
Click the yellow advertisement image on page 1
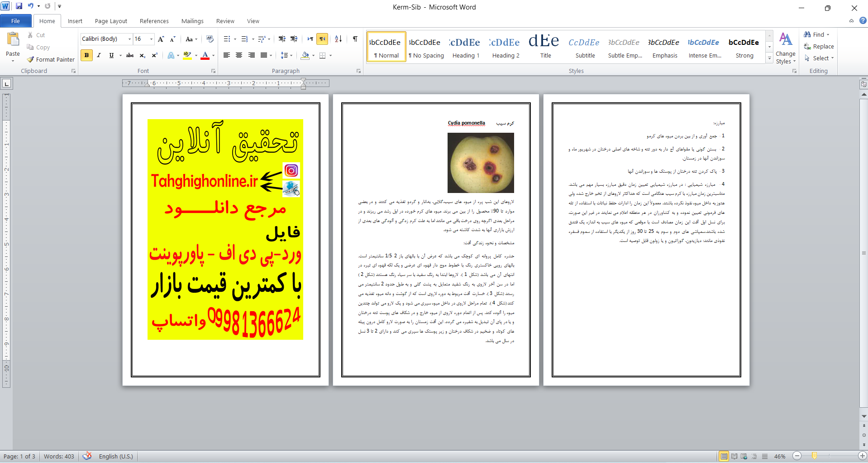225,229
